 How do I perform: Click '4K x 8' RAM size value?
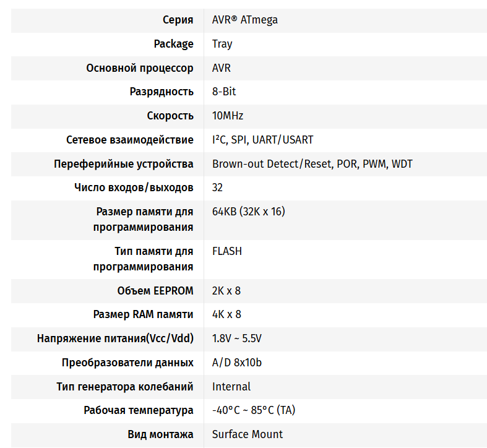tap(226, 314)
